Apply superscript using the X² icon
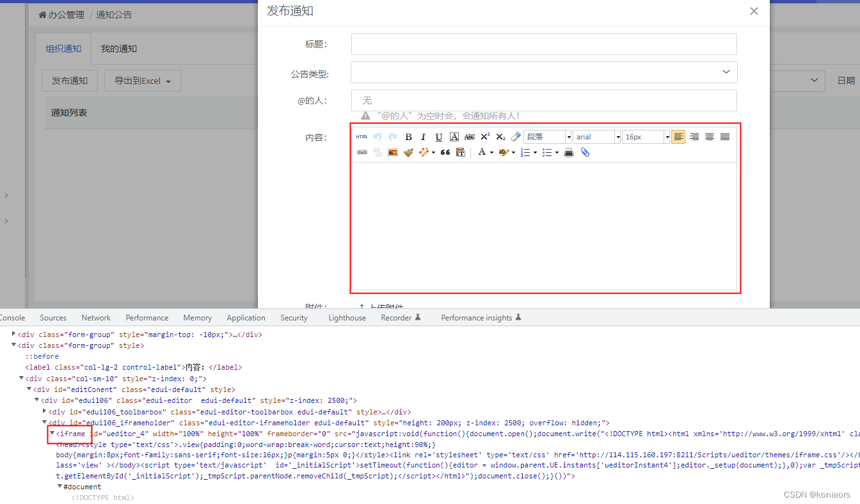 point(485,136)
